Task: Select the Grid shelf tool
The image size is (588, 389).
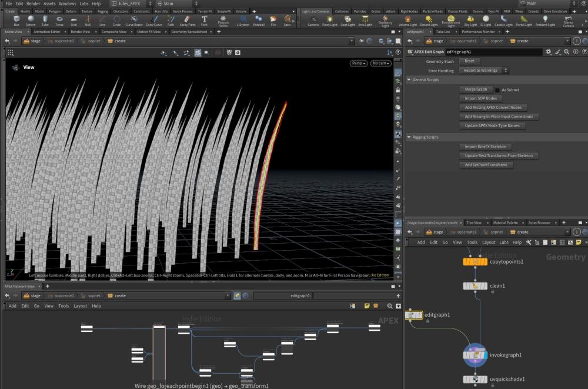Action: click(x=73, y=21)
